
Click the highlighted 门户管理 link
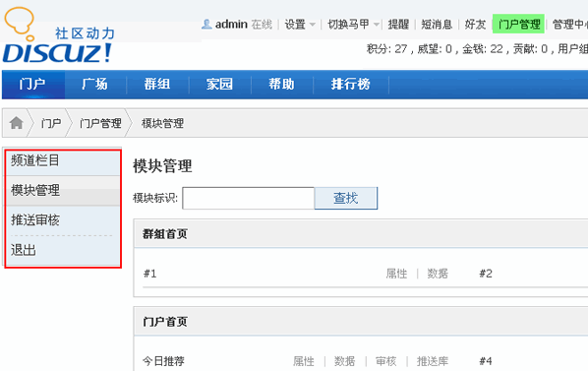point(518,24)
